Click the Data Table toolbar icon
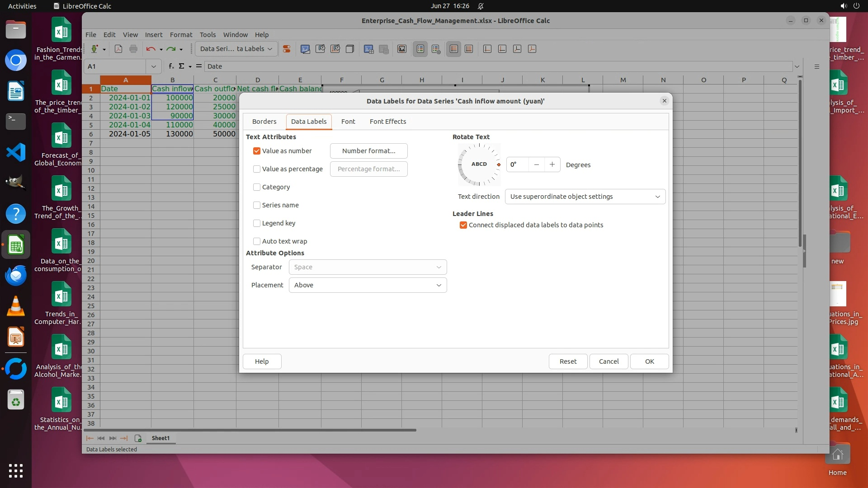Image resolution: width=868 pixels, height=488 pixels. click(368, 49)
